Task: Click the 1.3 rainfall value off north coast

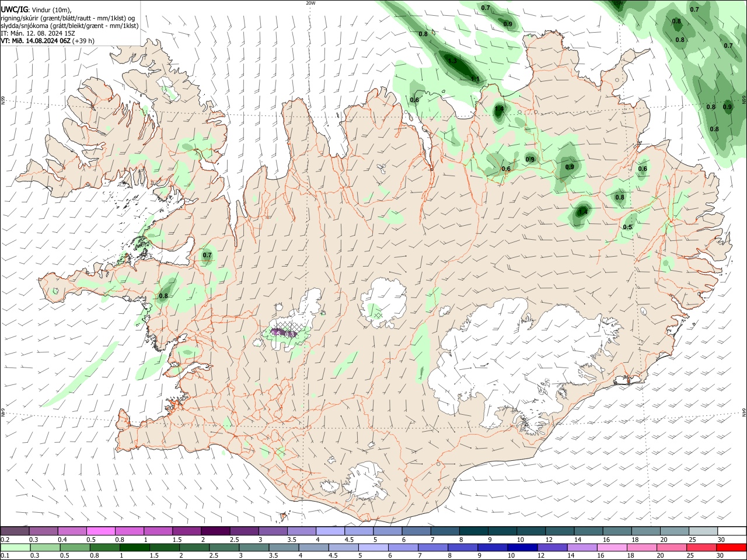Action: coord(452,61)
